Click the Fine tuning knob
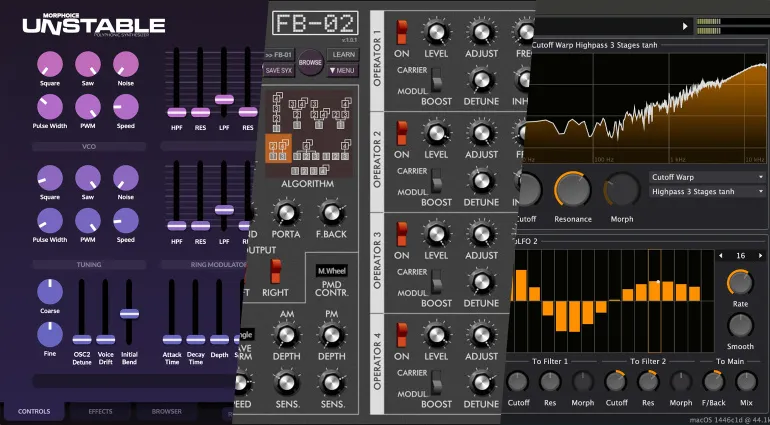This screenshot has height=425, width=770. (x=50, y=335)
